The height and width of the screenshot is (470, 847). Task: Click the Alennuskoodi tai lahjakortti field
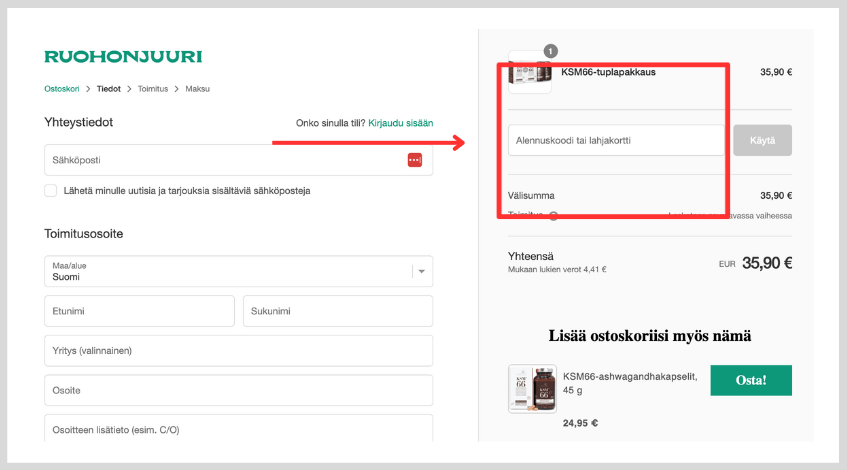click(615, 140)
